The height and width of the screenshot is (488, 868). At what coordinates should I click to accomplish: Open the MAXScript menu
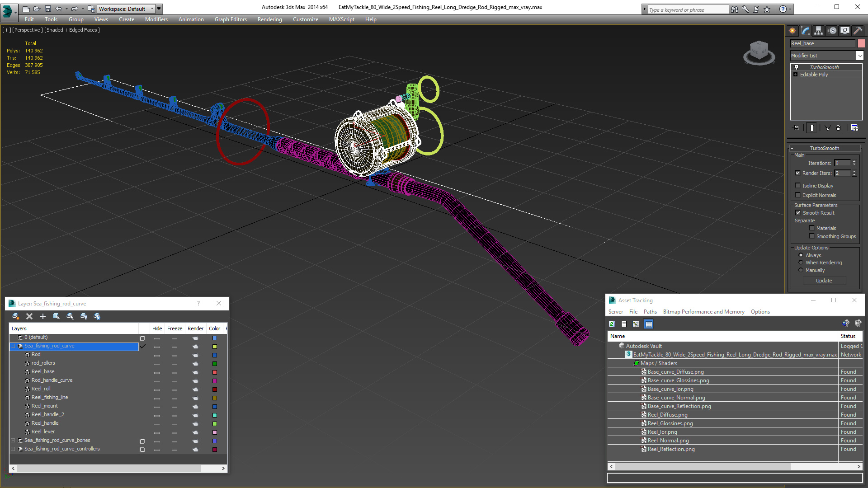(x=342, y=19)
